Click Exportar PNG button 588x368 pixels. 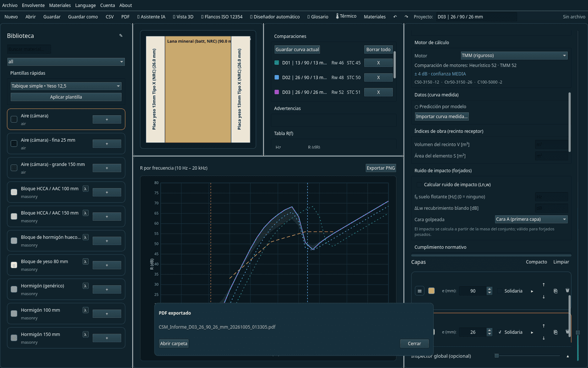click(381, 168)
